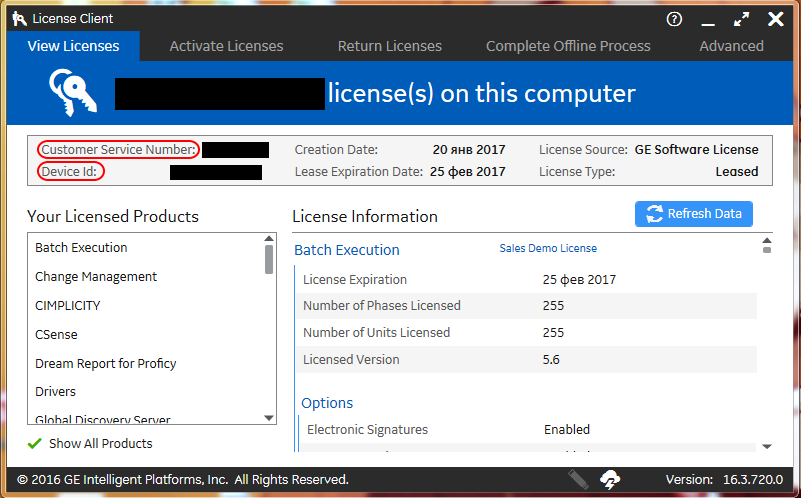801x498 pixels.
Task: Click the Batch Execution heading in License Information
Action: pyautogui.click(x=347, y=250)
